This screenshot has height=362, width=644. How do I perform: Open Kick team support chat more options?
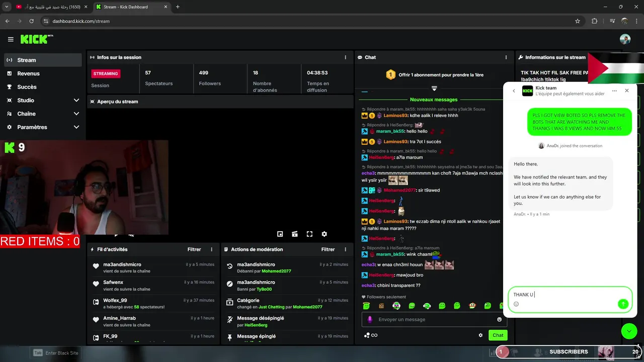(614, 91)
